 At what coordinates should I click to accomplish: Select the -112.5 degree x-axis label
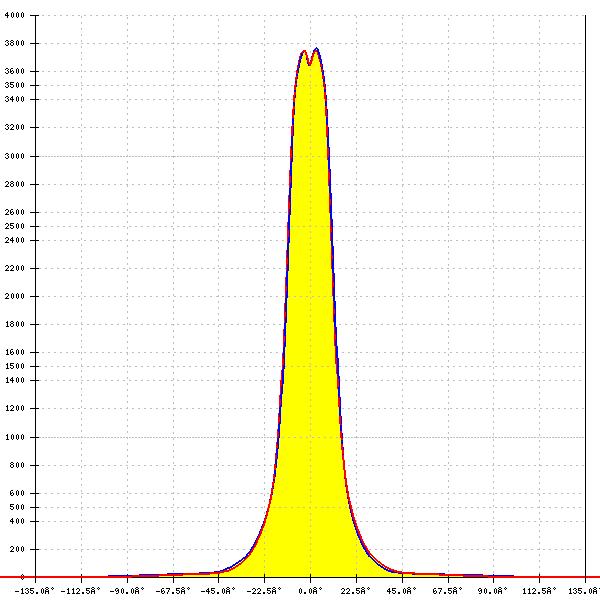click(81, 591)
